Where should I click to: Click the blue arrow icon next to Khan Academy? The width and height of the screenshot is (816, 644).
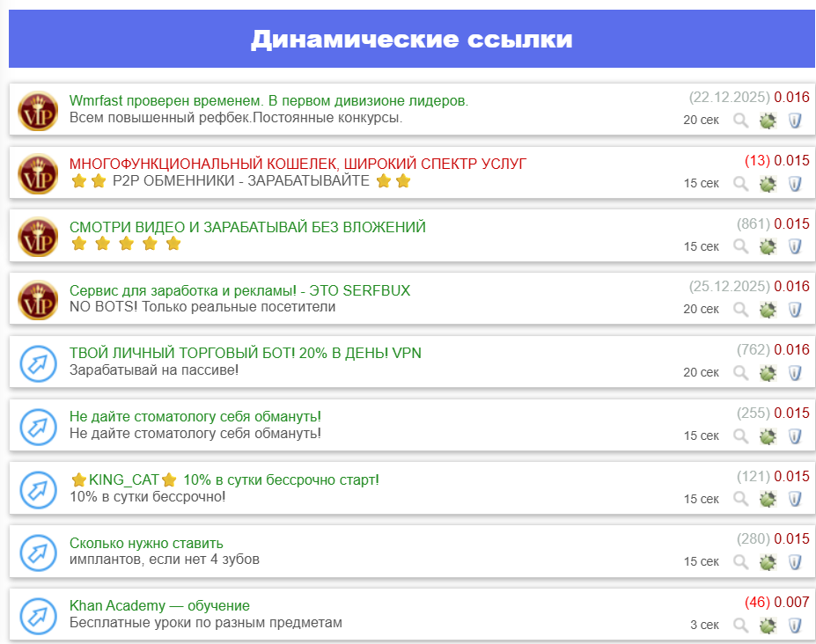point(38,615)
